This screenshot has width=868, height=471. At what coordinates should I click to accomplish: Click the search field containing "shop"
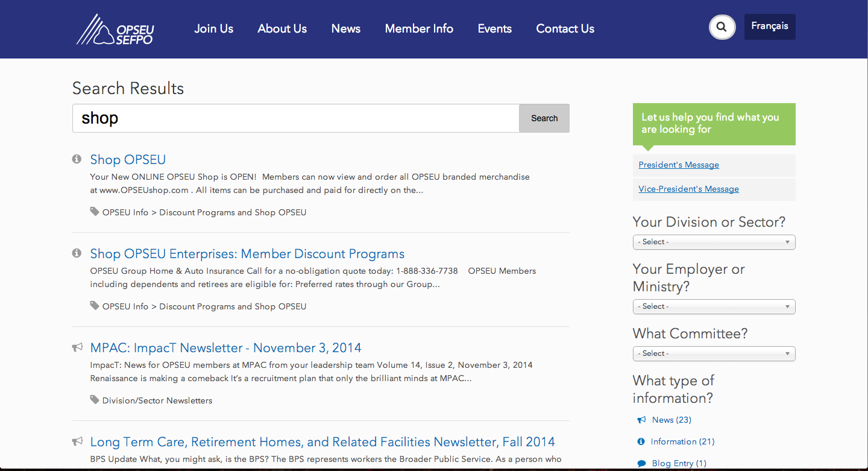coord(296,118)
